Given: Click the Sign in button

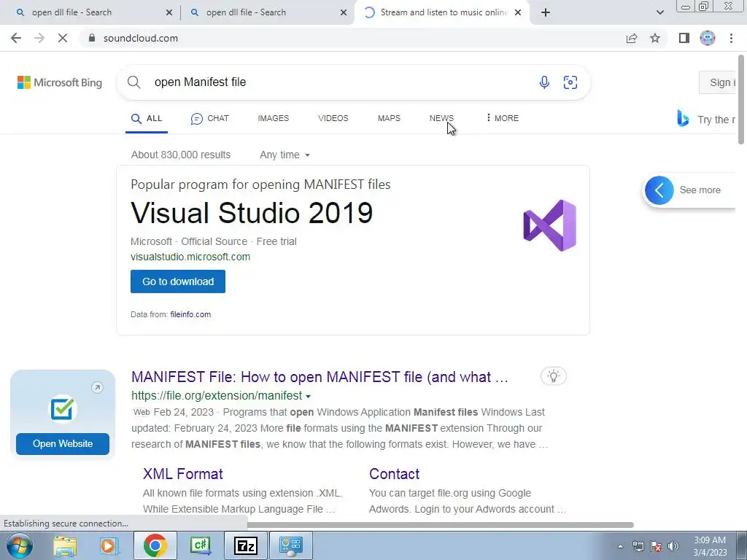Looking at the screenshot, I should pyautogui.click(x=719, y=82).
